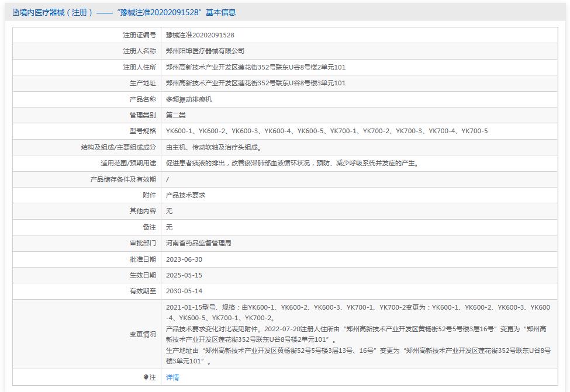Viewport: 570px width, 392px height.
Task: Click the 无 value in 其他内容 row
Action: (169, 211)
